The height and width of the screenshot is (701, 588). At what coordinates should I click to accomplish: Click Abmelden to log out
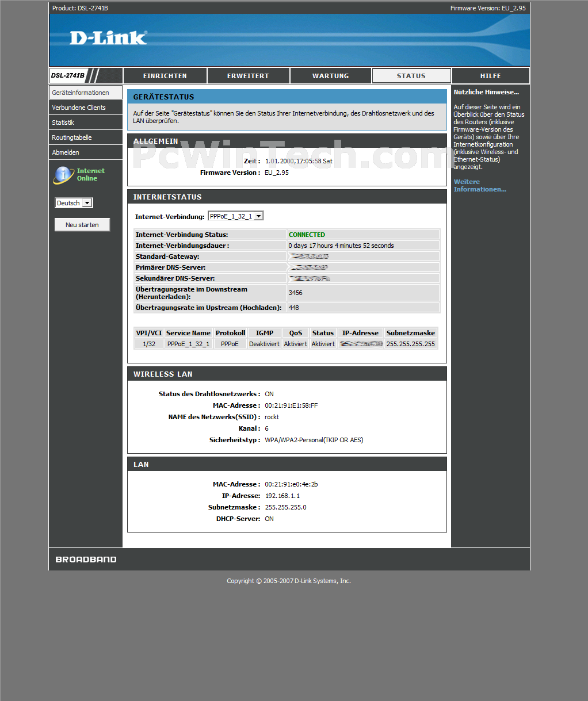pyautogui.click(x=86, y=152)
